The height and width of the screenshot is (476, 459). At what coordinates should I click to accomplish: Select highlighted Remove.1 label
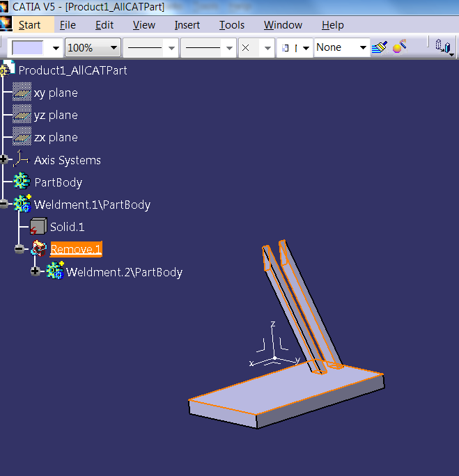76,249
